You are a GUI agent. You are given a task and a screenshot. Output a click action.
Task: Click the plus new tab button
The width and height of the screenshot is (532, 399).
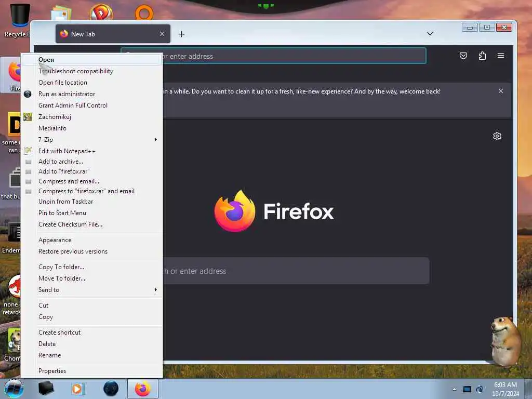181,34
